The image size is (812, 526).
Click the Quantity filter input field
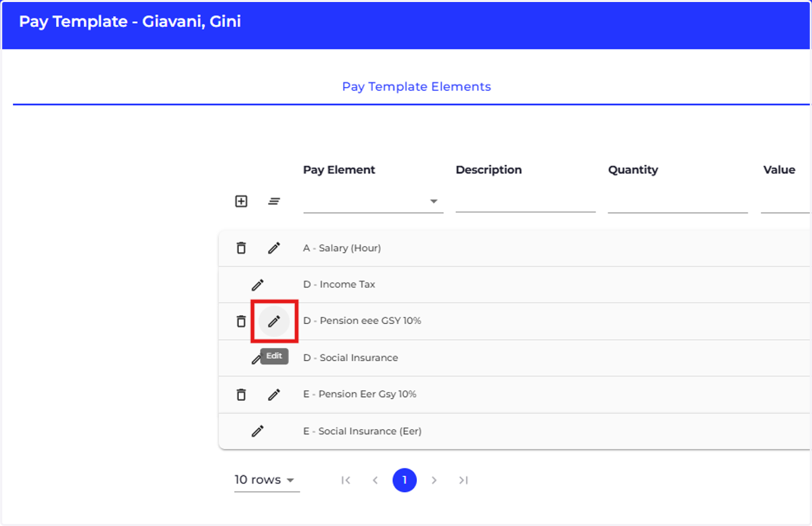click(677, 201)
